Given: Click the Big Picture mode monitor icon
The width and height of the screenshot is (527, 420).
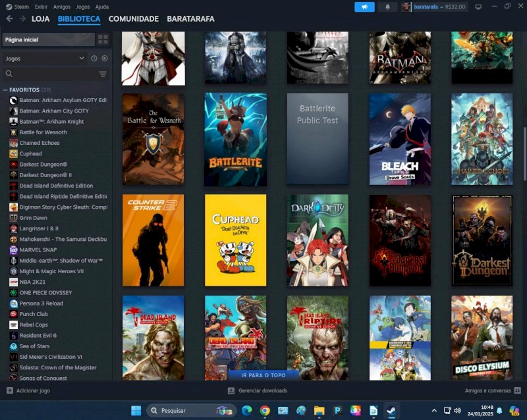Looking at the screenshot, I should click(478, 7).
